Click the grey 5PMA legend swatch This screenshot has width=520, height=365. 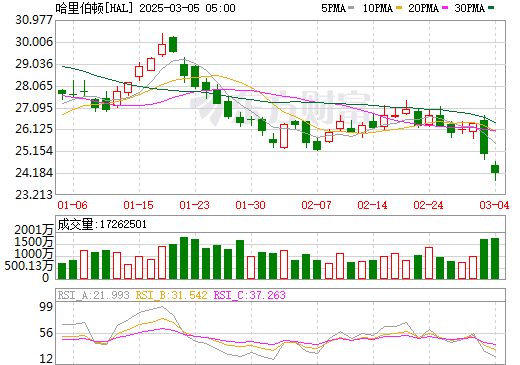(351, 7)
